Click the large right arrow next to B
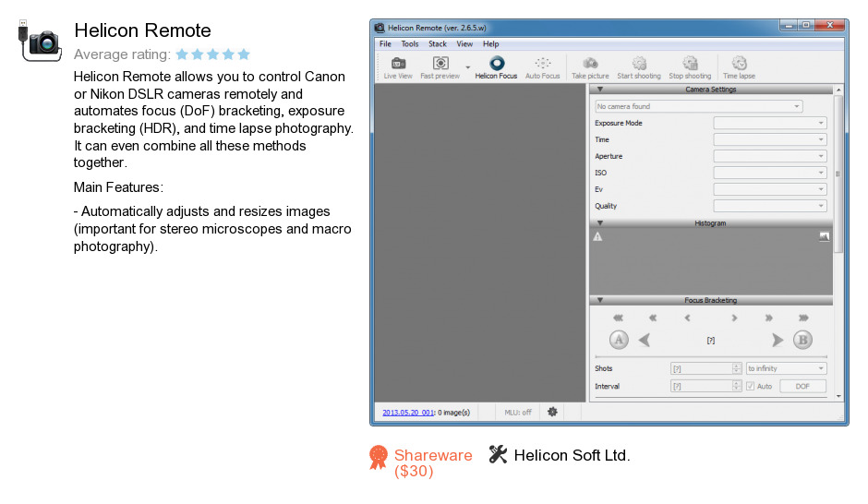 point(778,340)
